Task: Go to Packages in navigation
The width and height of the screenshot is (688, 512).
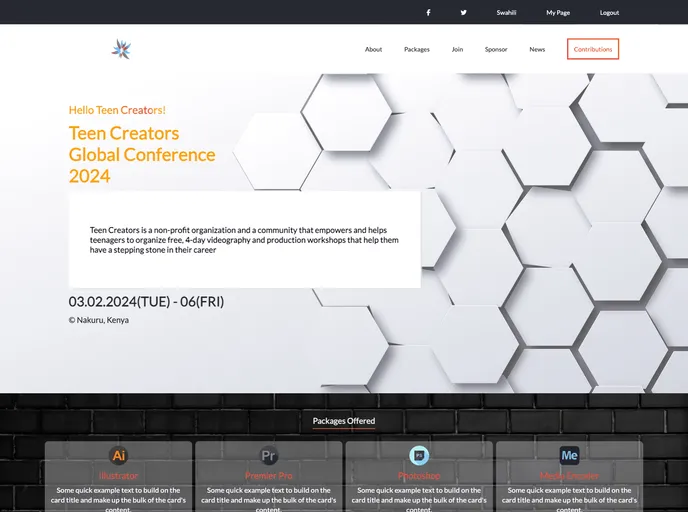Action: 417,49
